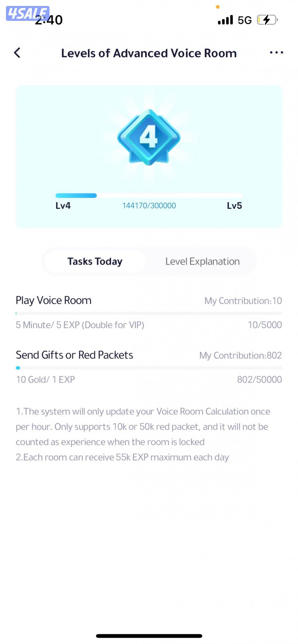Select the Play Voice Room task
The width and height of the screenshot is (298, 644).
[x=54, y=300]
